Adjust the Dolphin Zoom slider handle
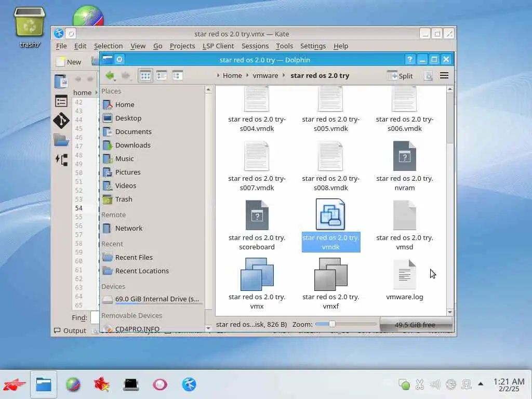 pos(332,324)
